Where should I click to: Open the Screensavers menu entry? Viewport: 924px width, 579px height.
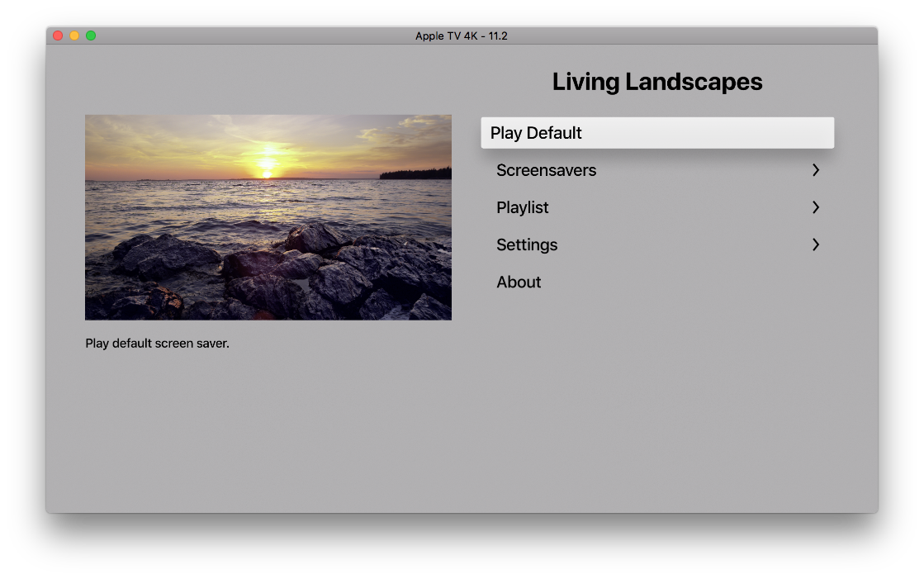(546, 170)
